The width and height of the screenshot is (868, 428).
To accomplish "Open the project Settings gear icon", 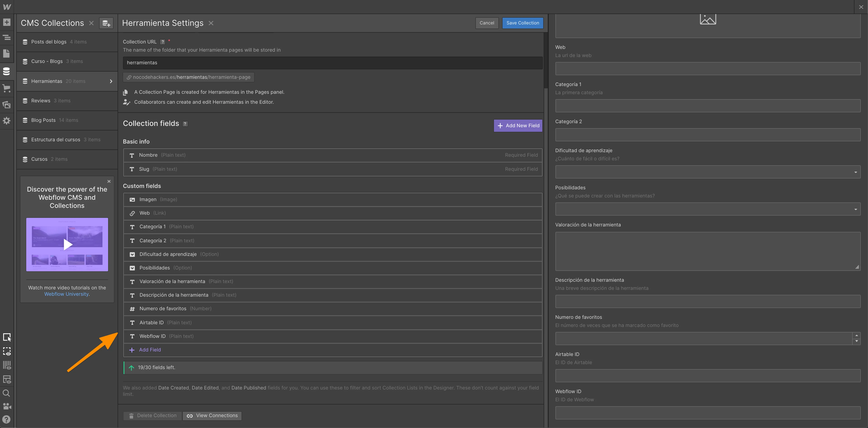I will tap(7, 121).
